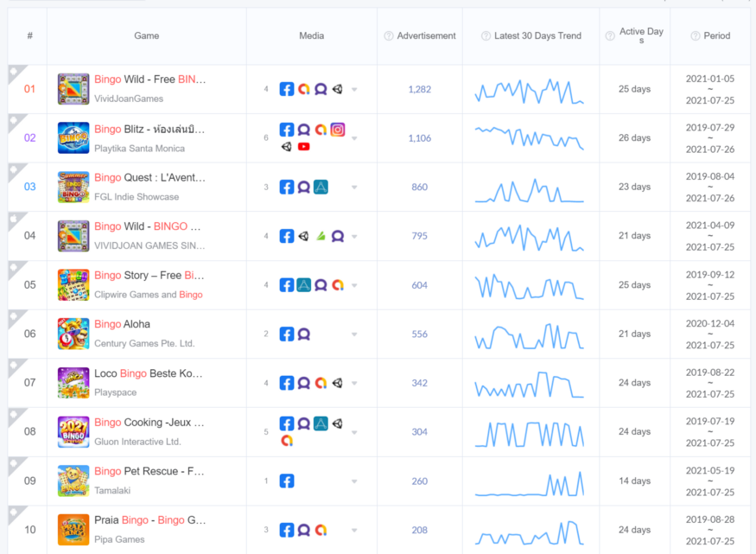Click help icon beside Advertisement header

[389, 35]
